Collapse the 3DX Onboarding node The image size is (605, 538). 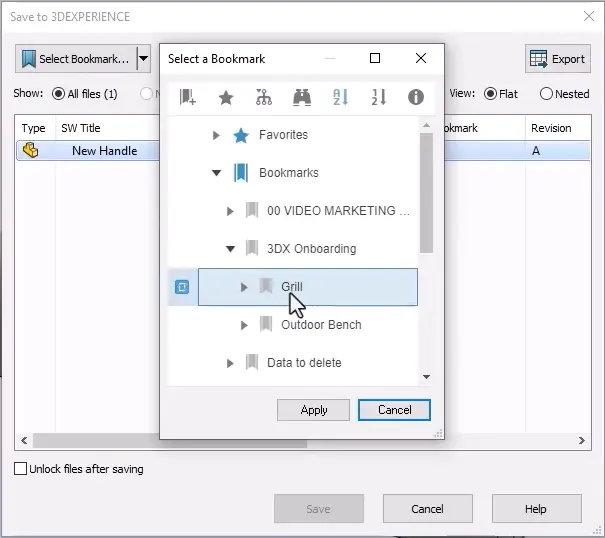(230, 249)
